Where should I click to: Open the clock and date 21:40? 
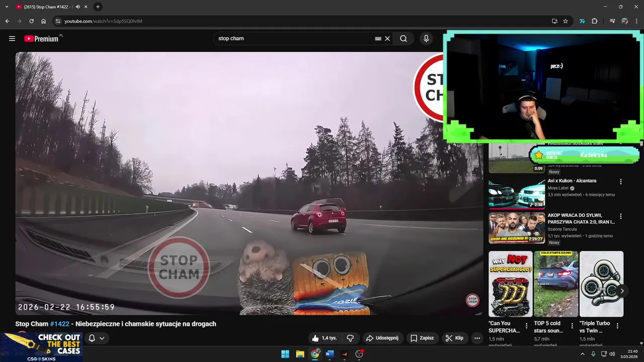point(629,354)
